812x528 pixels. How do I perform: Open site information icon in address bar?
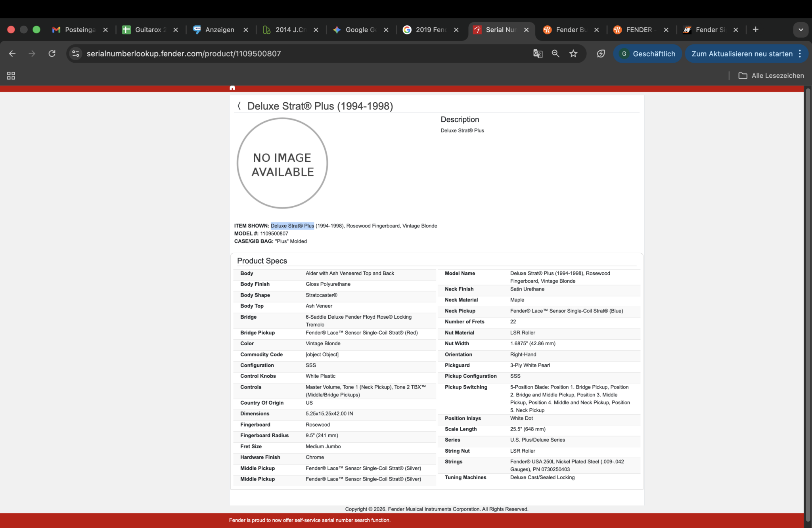[x=76, y=54]
